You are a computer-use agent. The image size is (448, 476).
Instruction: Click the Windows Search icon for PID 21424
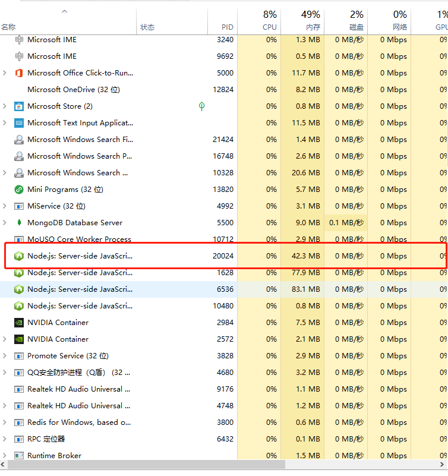click(19, 140)
